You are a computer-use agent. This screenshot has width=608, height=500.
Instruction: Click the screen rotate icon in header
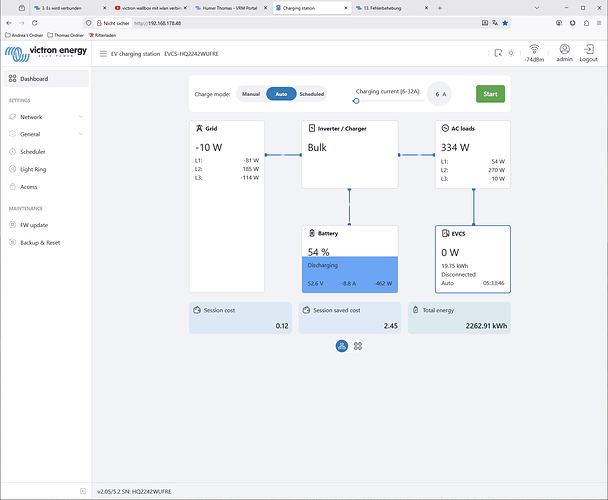(x=498, y=53)
